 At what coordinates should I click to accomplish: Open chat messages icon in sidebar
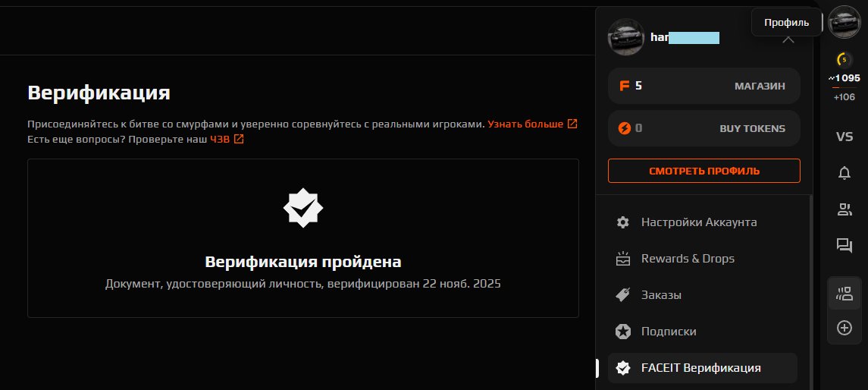click(x=844, y=246)
